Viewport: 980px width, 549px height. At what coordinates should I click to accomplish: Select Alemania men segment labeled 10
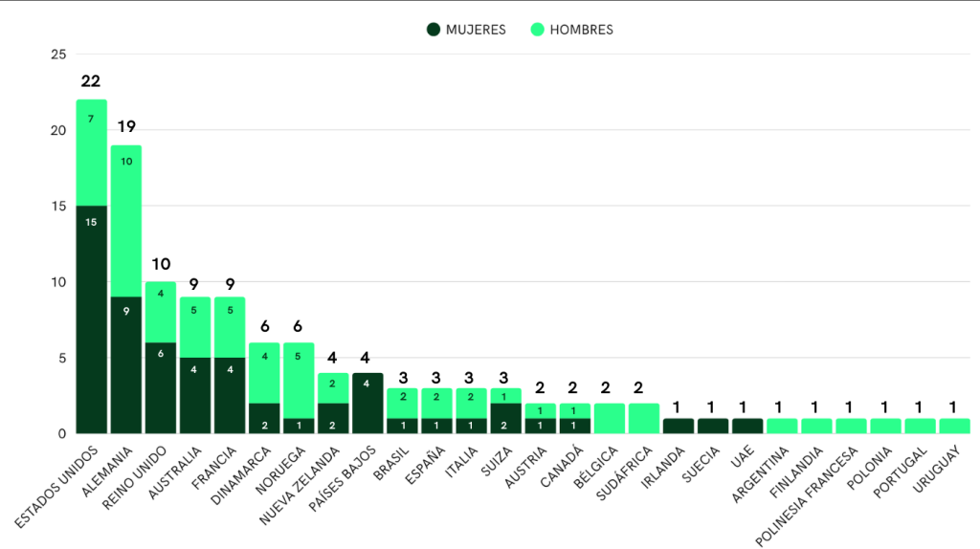click(x=126, y=221)
